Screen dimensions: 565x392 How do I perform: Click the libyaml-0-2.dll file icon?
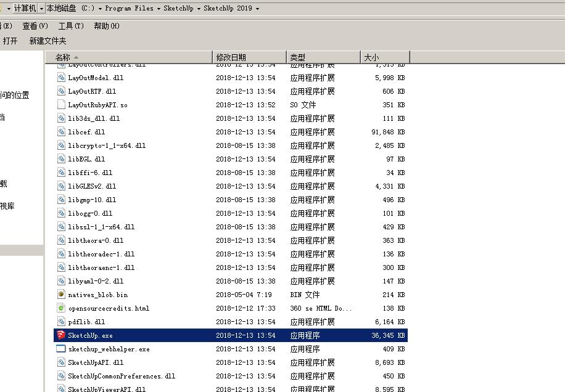[61, 281]
